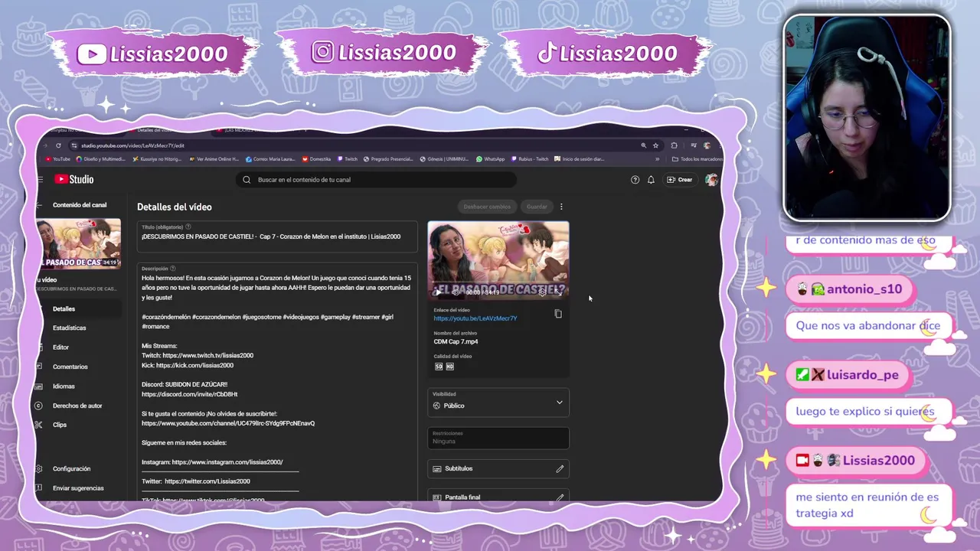Open the YouTube bookmark
The height and width of the screenshot is (551, 980).
tap(57, 159)
